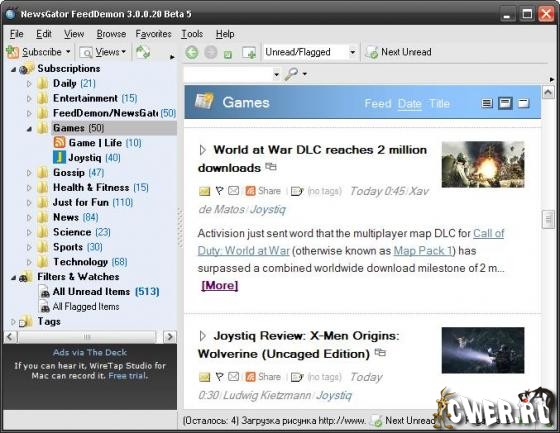
Task: Click the Filters & Watches icon
Action: 26,277
